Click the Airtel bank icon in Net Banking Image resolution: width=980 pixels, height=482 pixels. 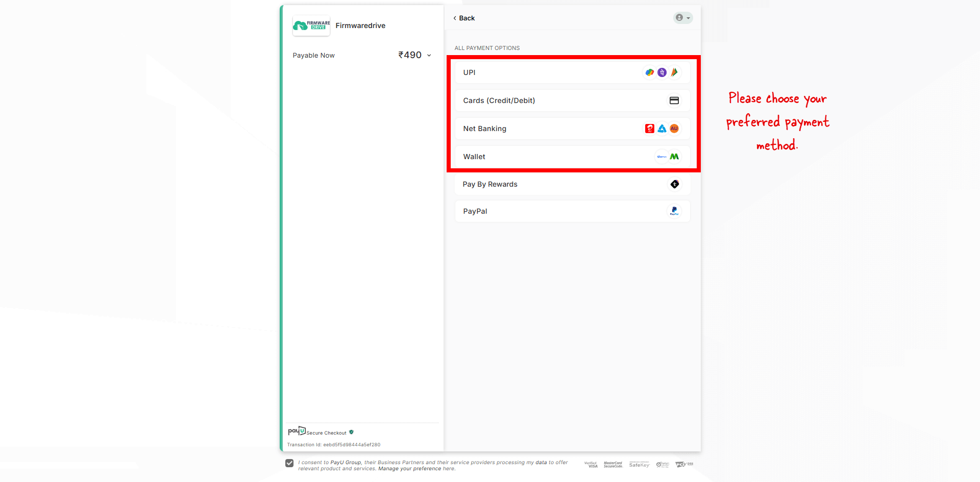click(650, 129)
